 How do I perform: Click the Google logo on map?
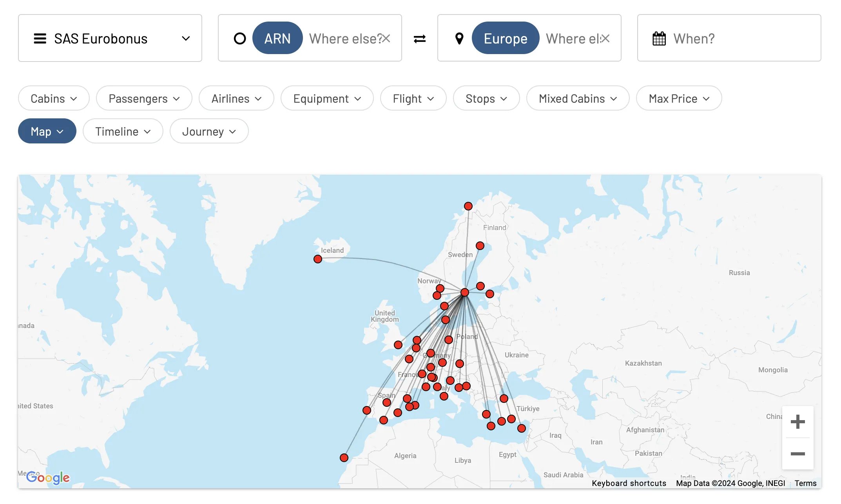[x=48, y=478]
